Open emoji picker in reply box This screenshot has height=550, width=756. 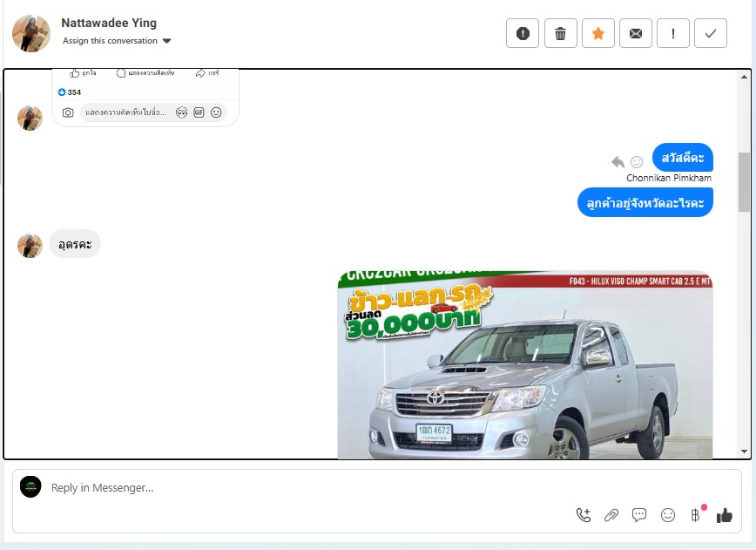point(668,515)
